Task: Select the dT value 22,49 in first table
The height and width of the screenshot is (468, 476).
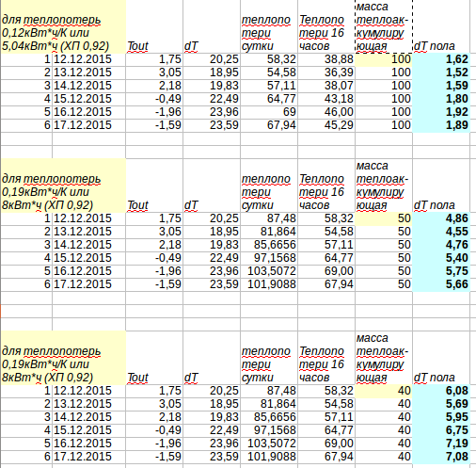Action: coord(212,99)
